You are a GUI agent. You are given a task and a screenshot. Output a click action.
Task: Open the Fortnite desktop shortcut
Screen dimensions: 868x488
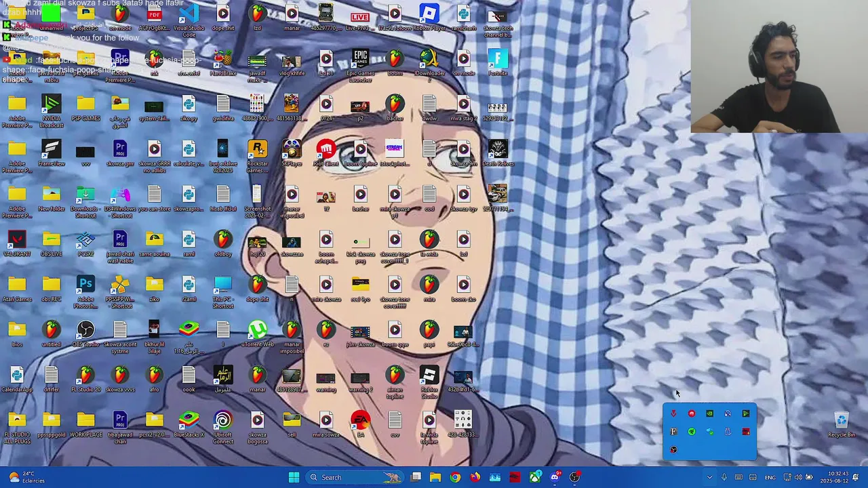(x=497, y=63)
